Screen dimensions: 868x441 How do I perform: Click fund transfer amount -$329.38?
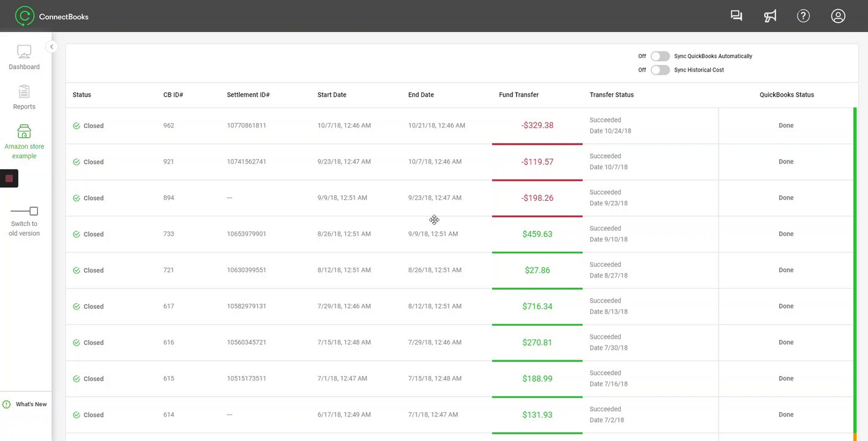pyautogui.click(x=537, y=126)
